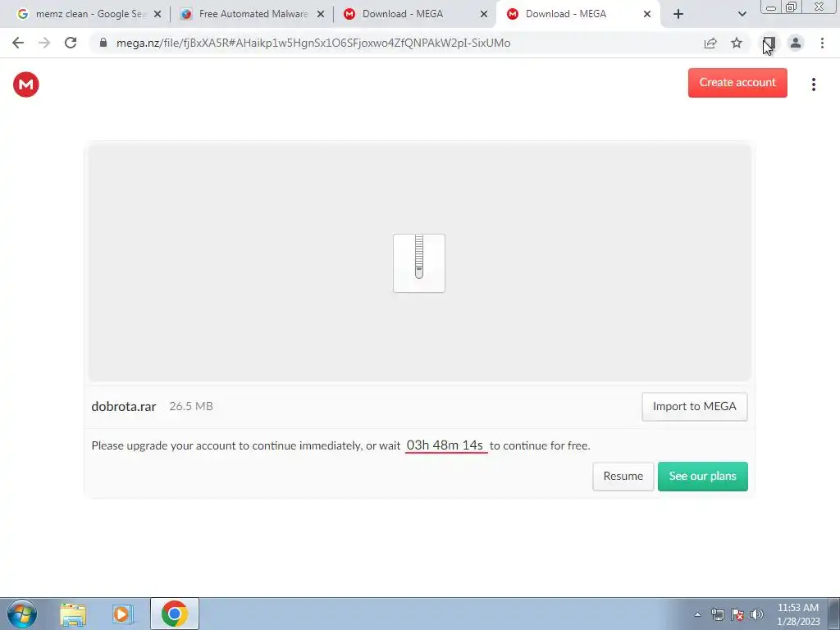Click the Resume download button
Screen dimensions: 840x630
pyautogui.click(x=623, y=477)
